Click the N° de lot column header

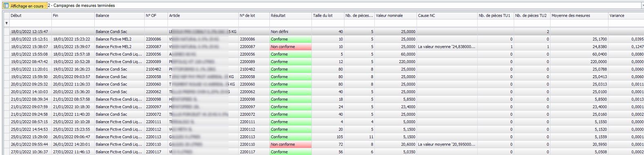point(254,16)
